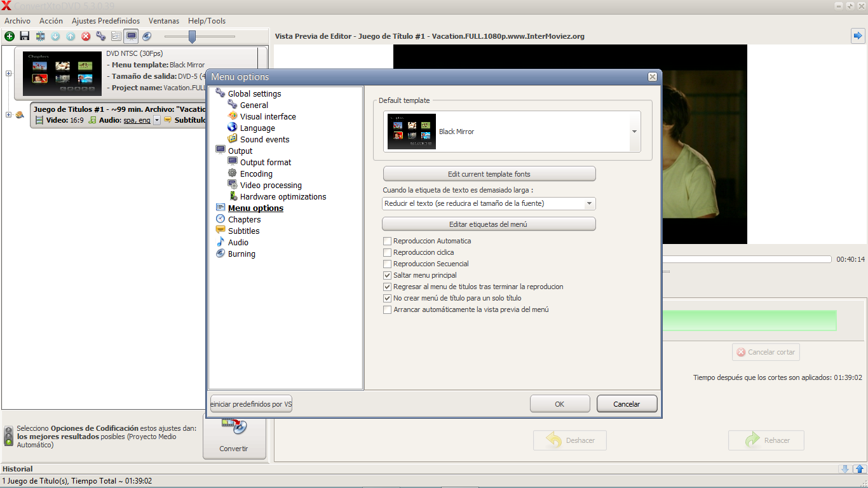Click Edit current template fonts button
Screen dimensions: 868x488
coord(489,174)
